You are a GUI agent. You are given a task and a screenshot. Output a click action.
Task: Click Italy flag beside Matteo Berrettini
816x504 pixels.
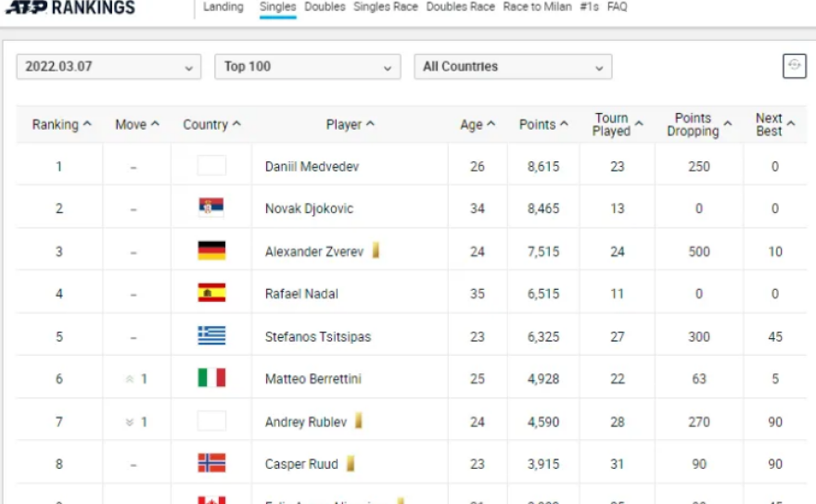[211, 378]
